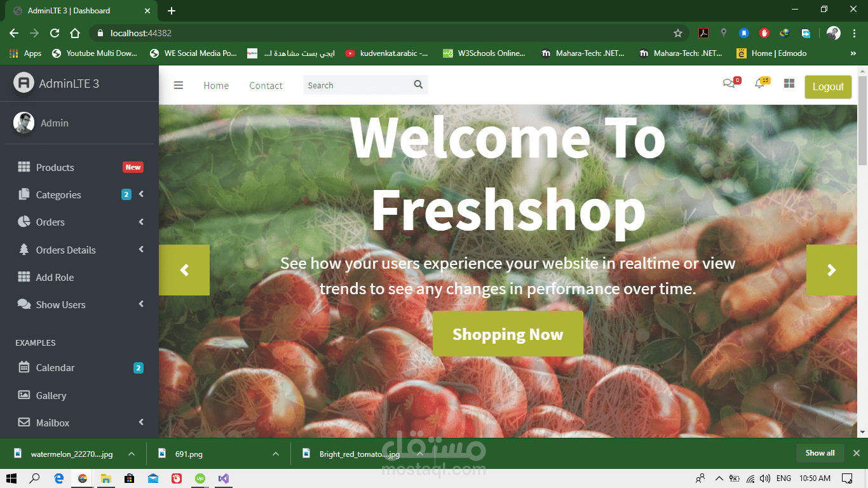Viewport: 868px width, 488px height.
Task: Click the Logout button
Action: pyautogui.click(x=828, y=87)
